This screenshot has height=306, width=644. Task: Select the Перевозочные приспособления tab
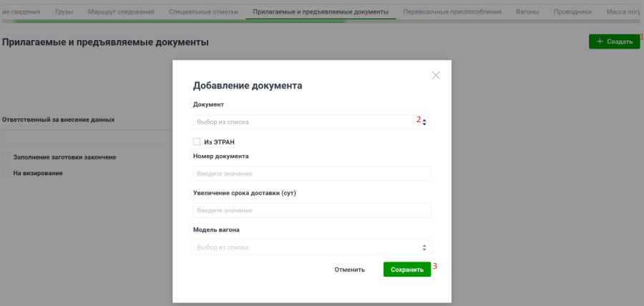pyautogui.click(x=452, y=12)
